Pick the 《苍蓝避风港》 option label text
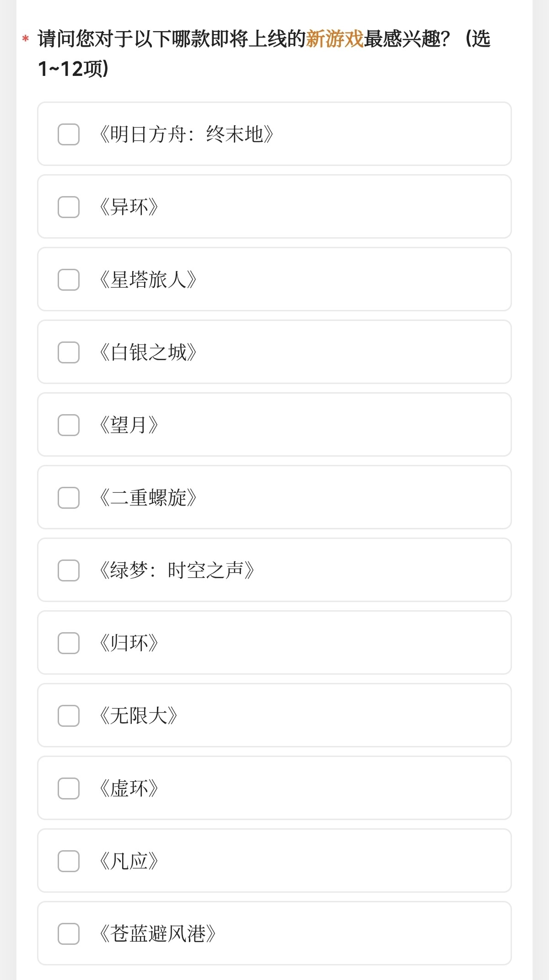 (157, 934)
